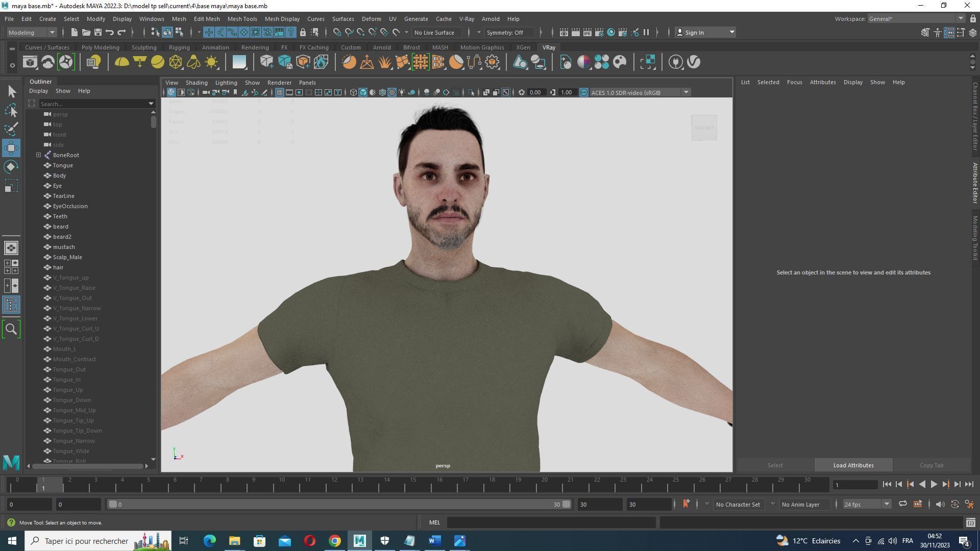
Task: Select the Scalp_Male node in Outliner
Action: coord(67,257)
